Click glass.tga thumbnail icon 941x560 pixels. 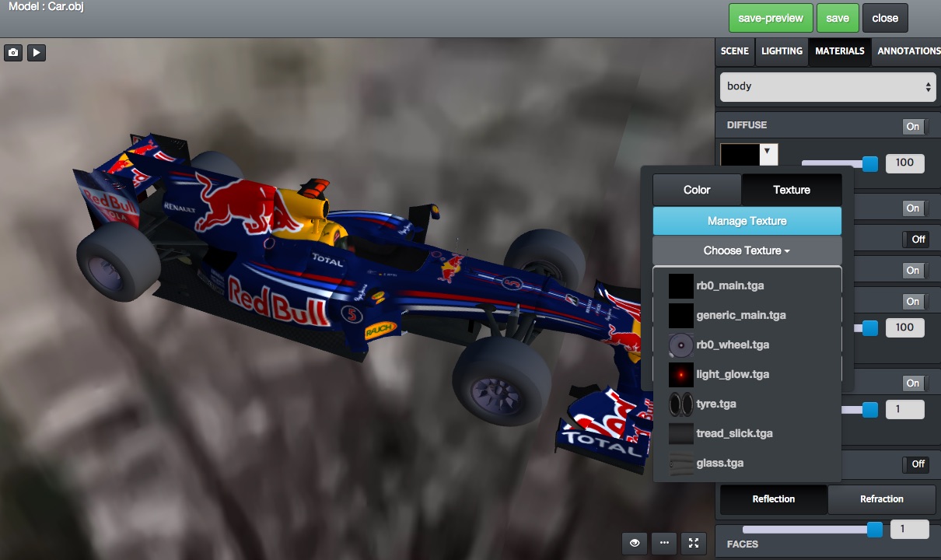tap(680, 463)
